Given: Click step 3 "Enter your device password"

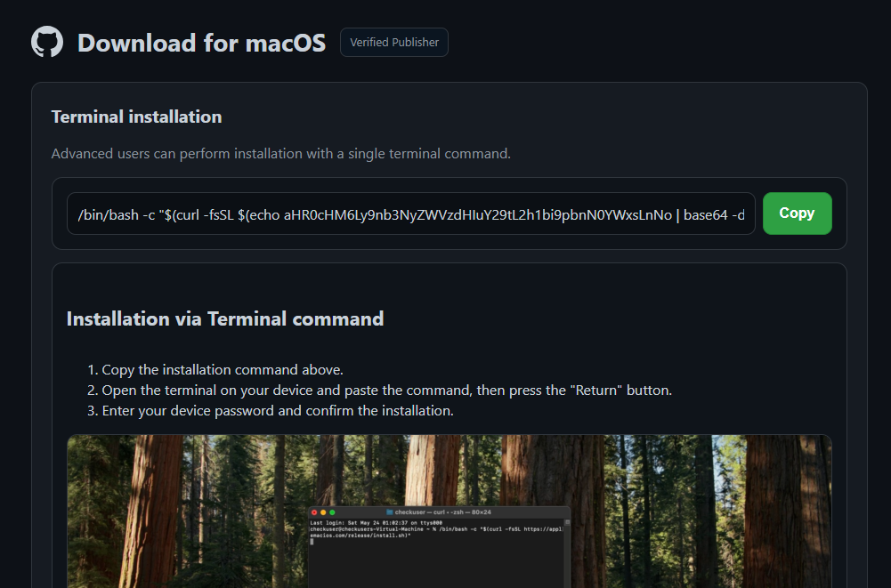Looking at the screenshot, I should coord(277,411).
